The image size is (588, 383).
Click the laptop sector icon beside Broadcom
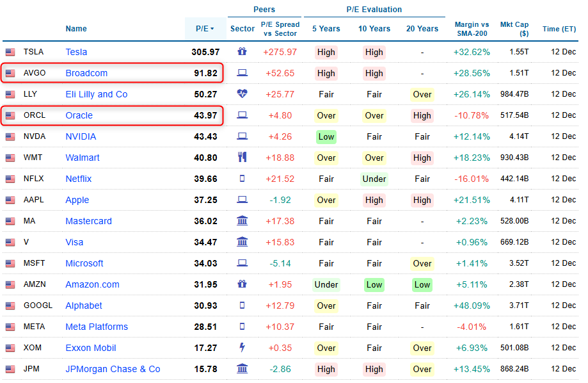pos(242,73)
